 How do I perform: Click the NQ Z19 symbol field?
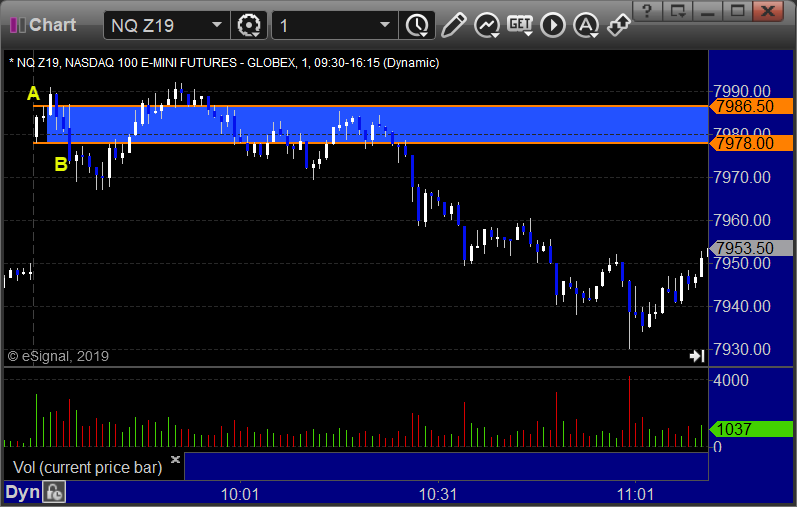click(x=167, y=25)
